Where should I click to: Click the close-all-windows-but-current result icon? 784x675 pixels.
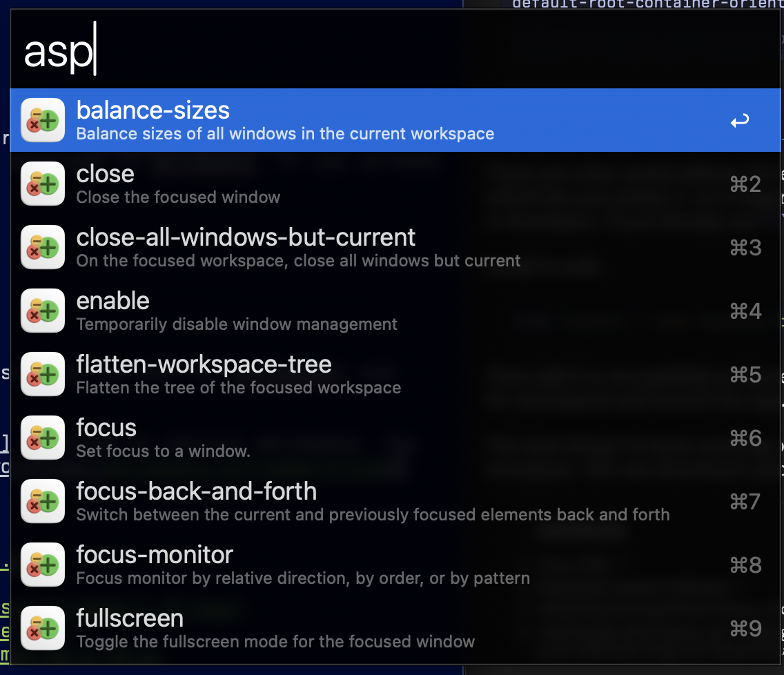coord(43,247)
